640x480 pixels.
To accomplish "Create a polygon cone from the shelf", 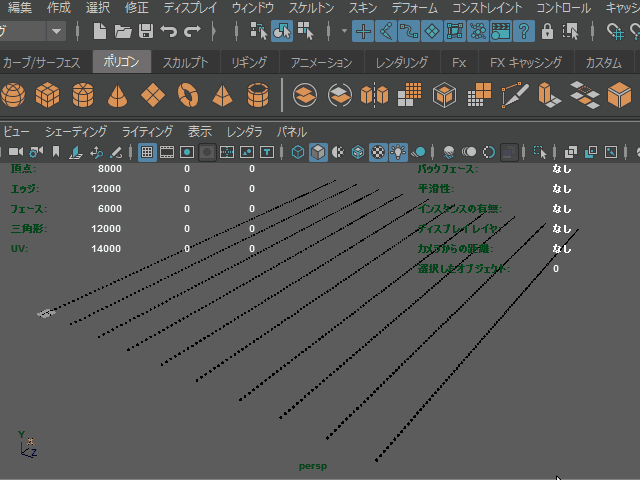I will pos(118,96).
